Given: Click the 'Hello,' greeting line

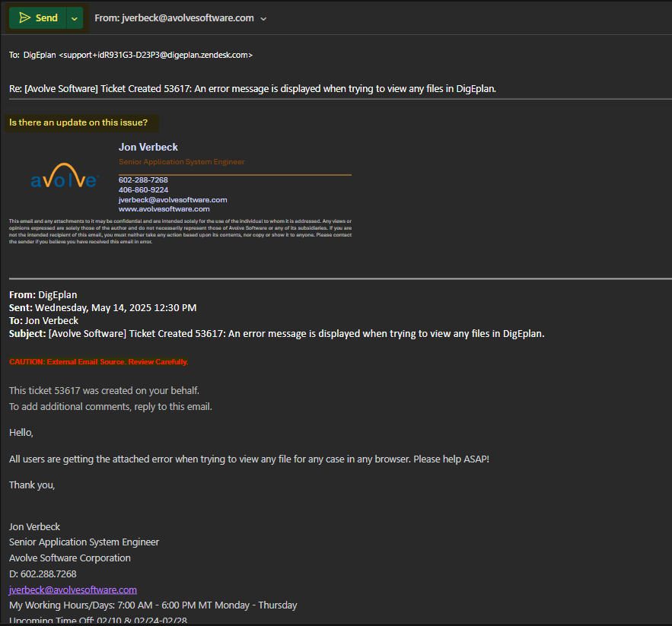Looking at the screenshot, I should (21, 432).
